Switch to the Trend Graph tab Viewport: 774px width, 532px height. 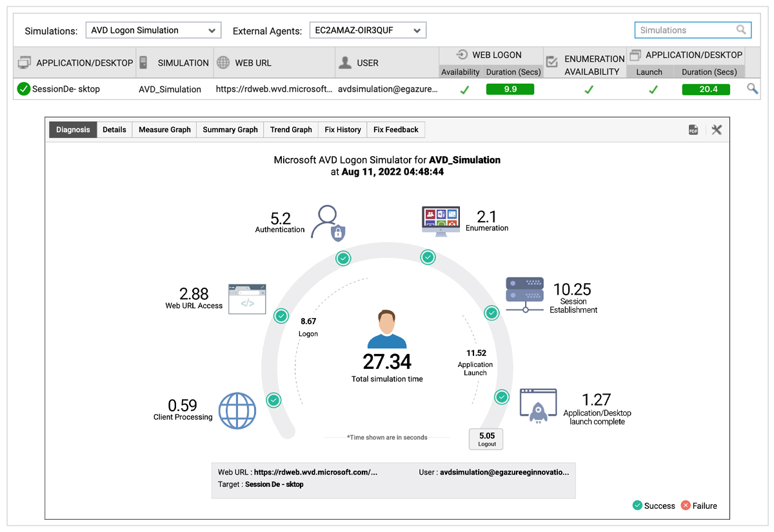point(291,130)
